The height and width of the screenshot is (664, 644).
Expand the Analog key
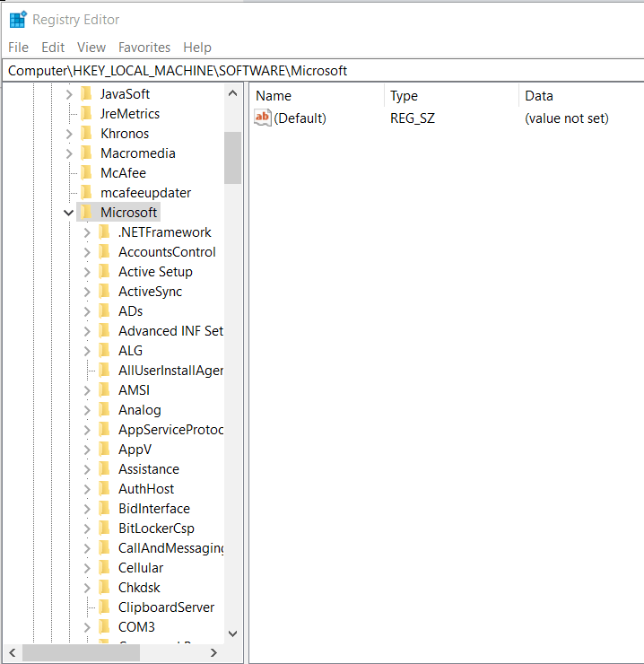click(87, 410)
